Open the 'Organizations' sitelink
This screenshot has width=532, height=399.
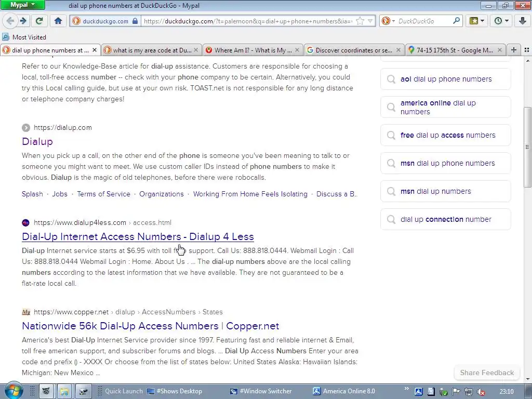tap(162, 194)
